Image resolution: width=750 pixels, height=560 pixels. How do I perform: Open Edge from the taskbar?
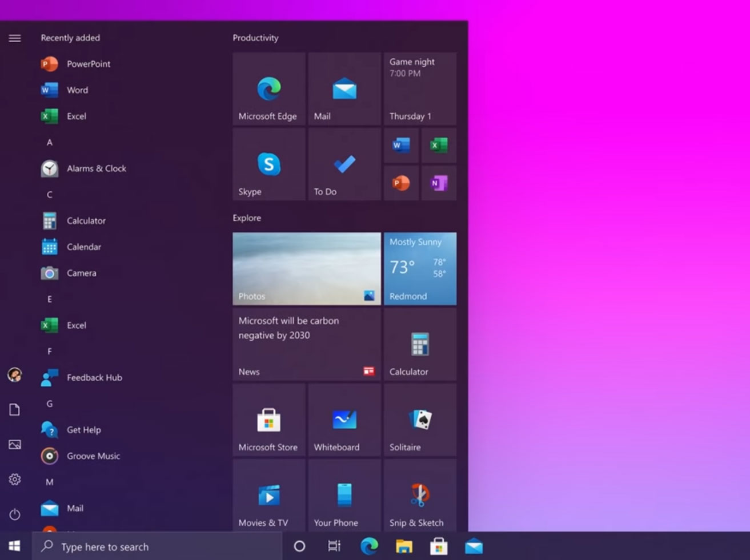[369, 546]
